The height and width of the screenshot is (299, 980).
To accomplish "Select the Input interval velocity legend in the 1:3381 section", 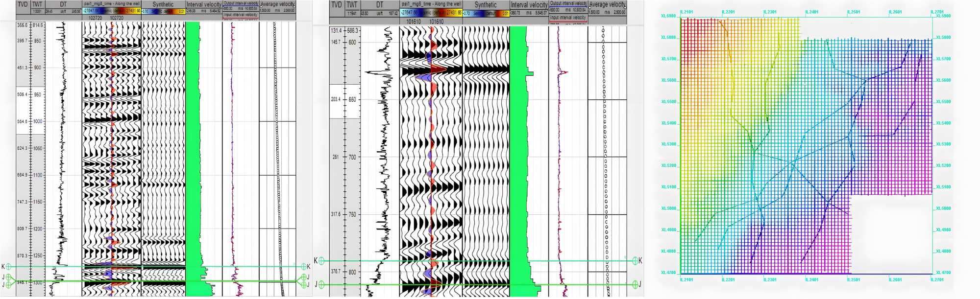I will [x=240, y=15].
